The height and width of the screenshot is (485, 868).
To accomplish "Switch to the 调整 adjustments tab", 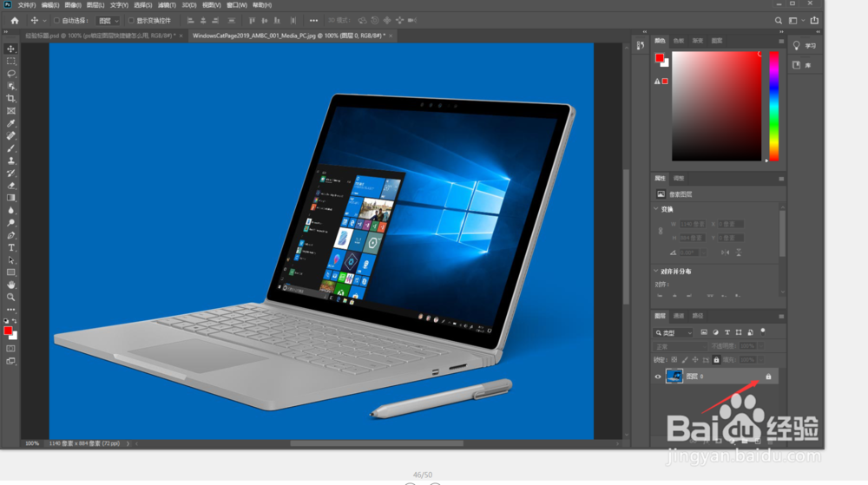I will [679, 179].
